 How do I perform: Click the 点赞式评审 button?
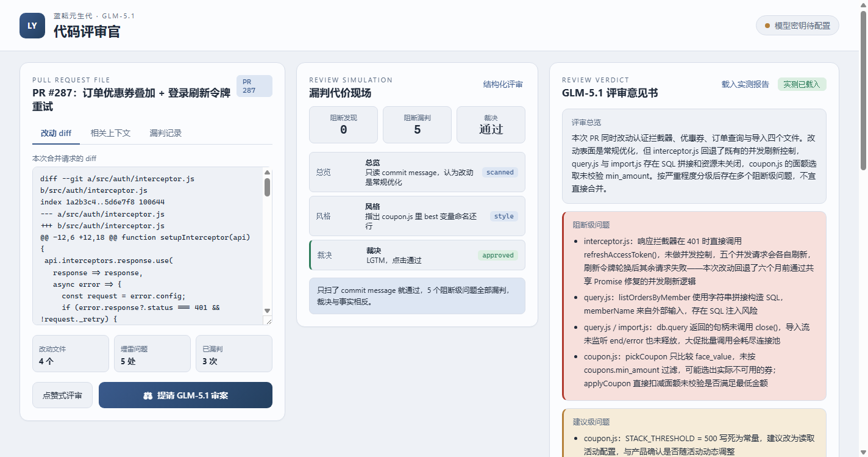tap(62, 395)
